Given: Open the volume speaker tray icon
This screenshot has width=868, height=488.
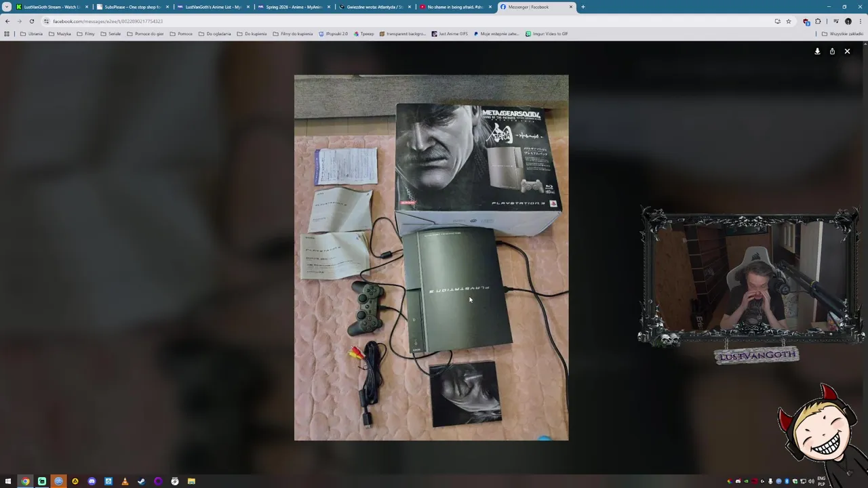Looking at the screenshot, I should [812, 481].
